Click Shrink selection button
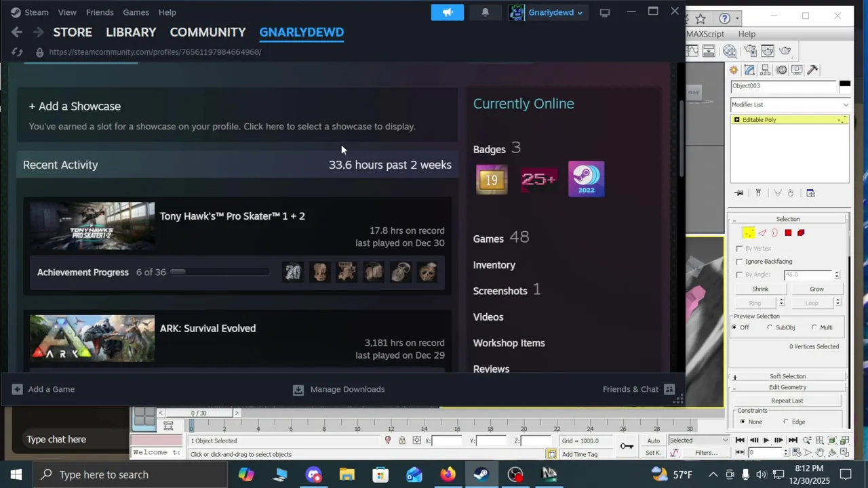Viewport: 868px width, 488px height. [760, 289]
